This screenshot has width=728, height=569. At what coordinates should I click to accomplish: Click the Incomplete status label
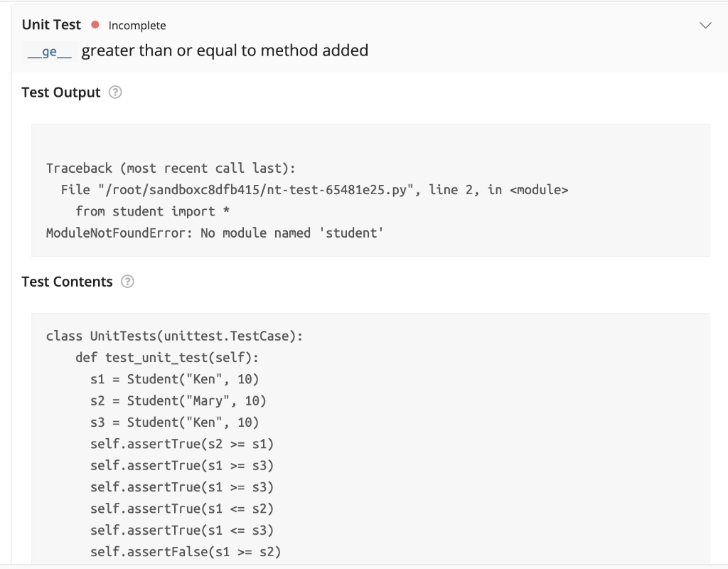pyautogui.click(x=136, y=25)
